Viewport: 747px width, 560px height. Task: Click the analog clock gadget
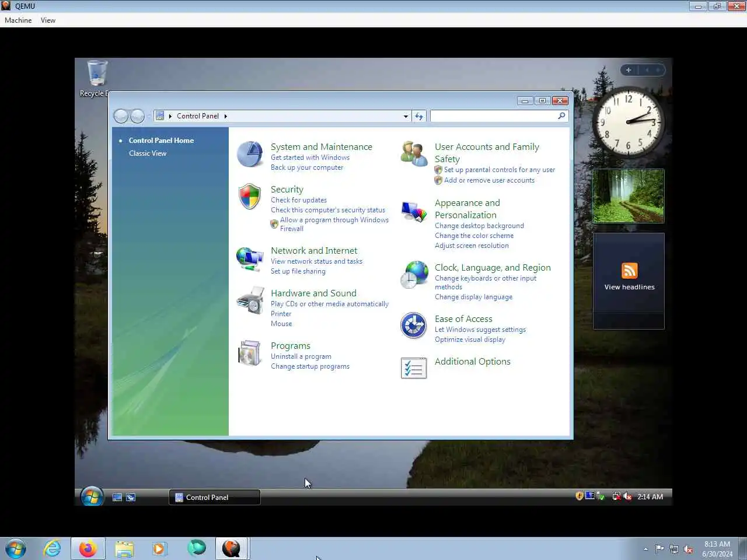[x=629, y=121]
